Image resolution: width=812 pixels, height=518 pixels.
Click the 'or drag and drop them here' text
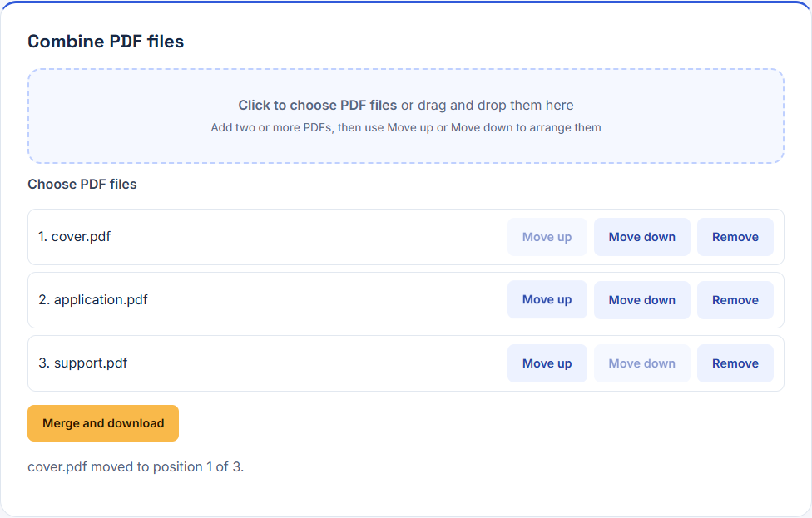coord(488,105)
